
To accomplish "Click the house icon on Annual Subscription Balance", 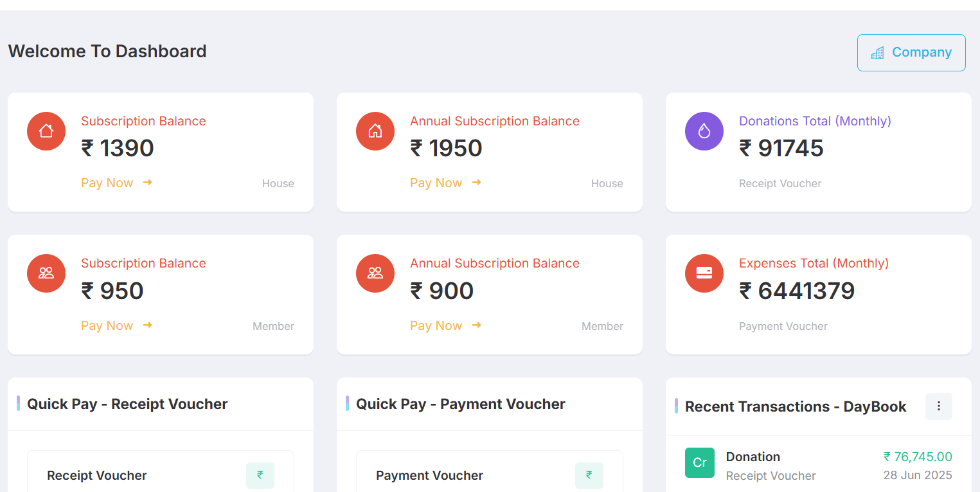I will [375, 131].
